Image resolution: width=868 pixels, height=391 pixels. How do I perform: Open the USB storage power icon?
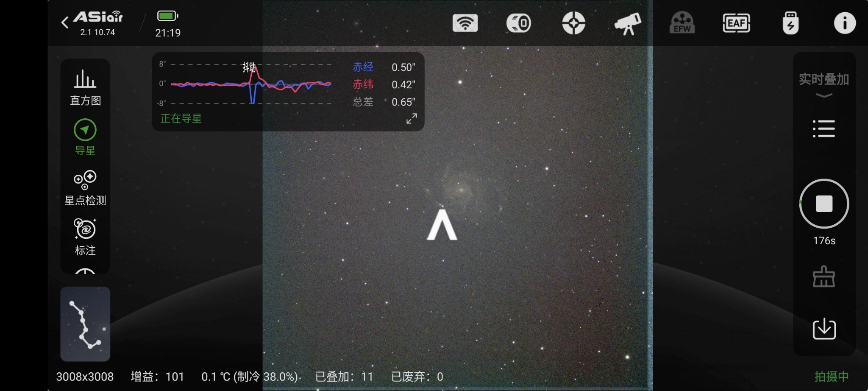coord(790,23)
